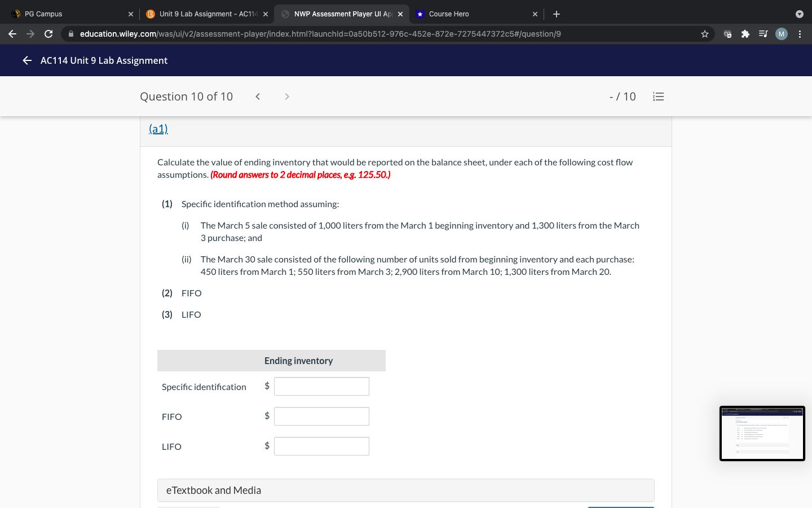Open the question list icon

[658, 96]
